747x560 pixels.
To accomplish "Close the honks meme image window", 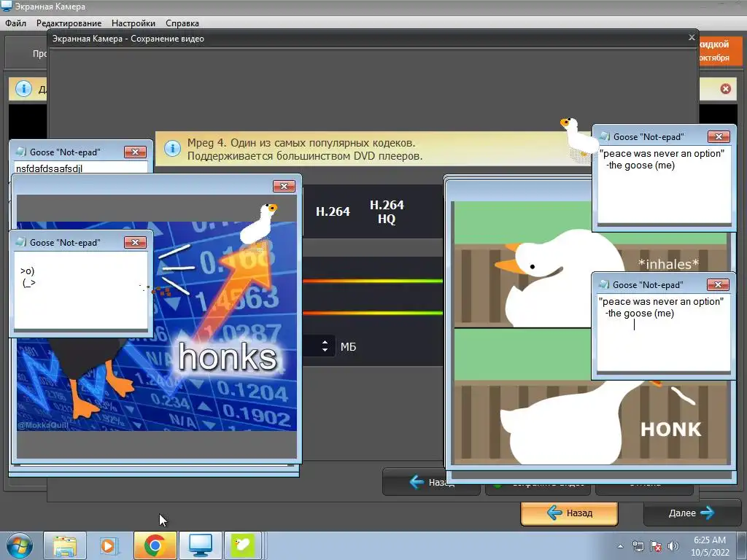I will (x=284, y=186).
